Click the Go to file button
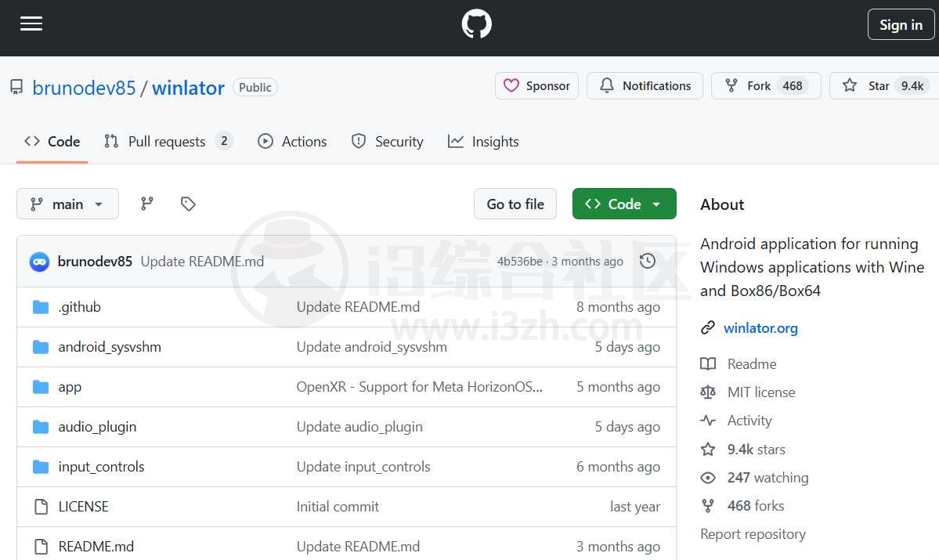 pyautogui.click(x=515, y=204)
